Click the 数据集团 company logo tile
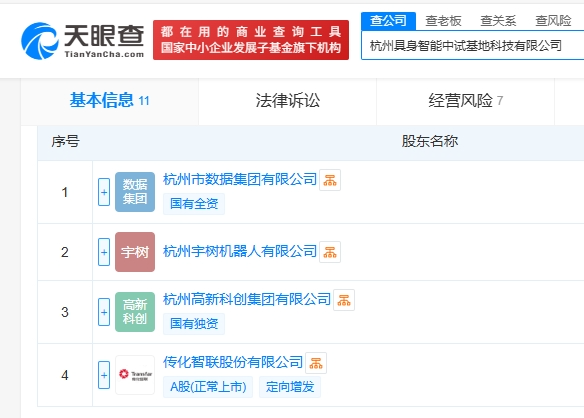This screenshot has width=584, height=418. tap(135, 192)
